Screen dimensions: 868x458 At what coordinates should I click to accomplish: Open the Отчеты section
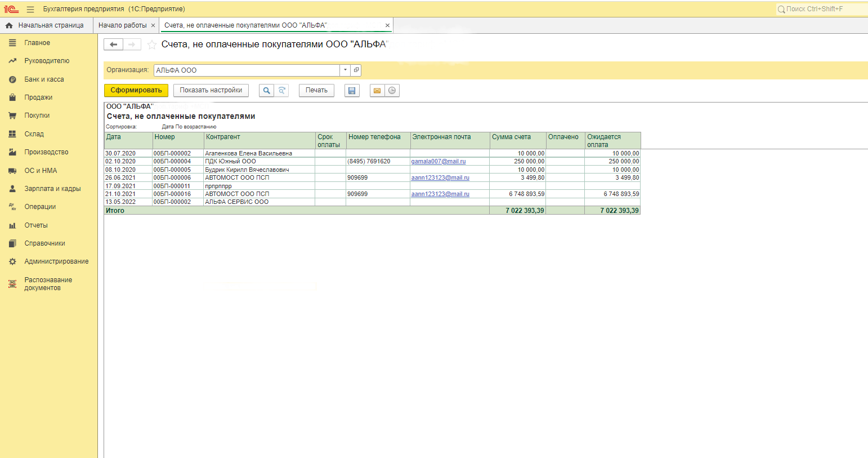[36, 225]
